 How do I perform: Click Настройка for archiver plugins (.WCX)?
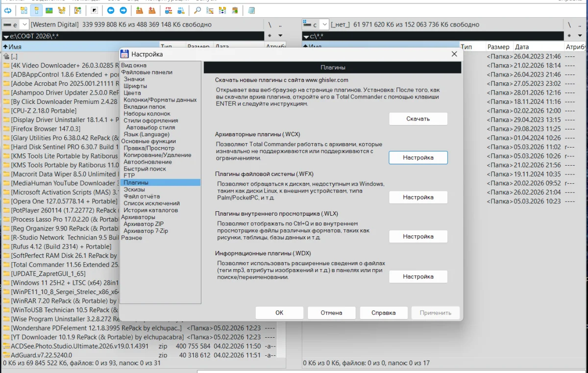(418, 157)
